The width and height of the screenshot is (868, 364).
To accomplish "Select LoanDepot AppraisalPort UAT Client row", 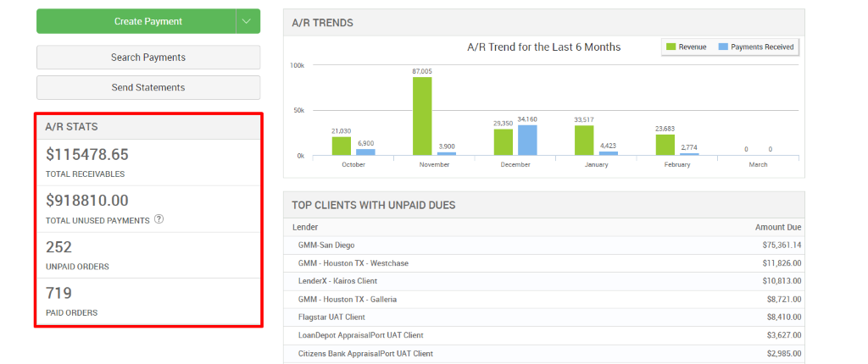I will click(543, 335).
